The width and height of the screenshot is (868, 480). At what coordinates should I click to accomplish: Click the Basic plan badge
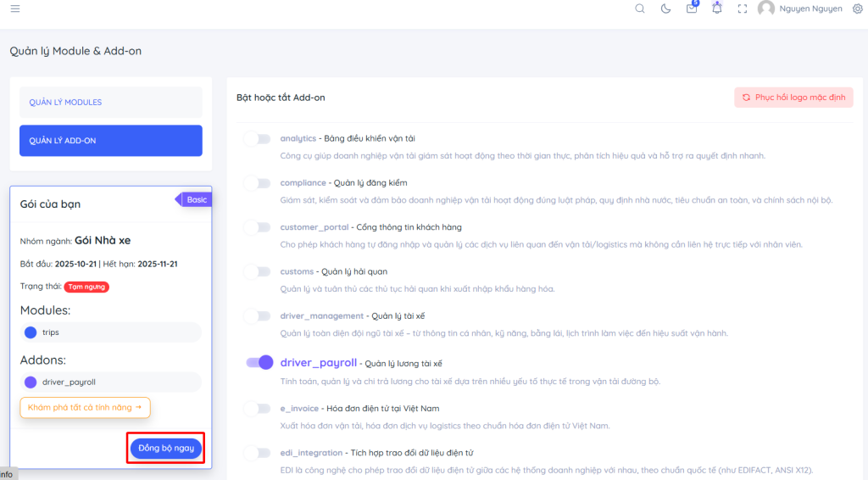point(197,199)
